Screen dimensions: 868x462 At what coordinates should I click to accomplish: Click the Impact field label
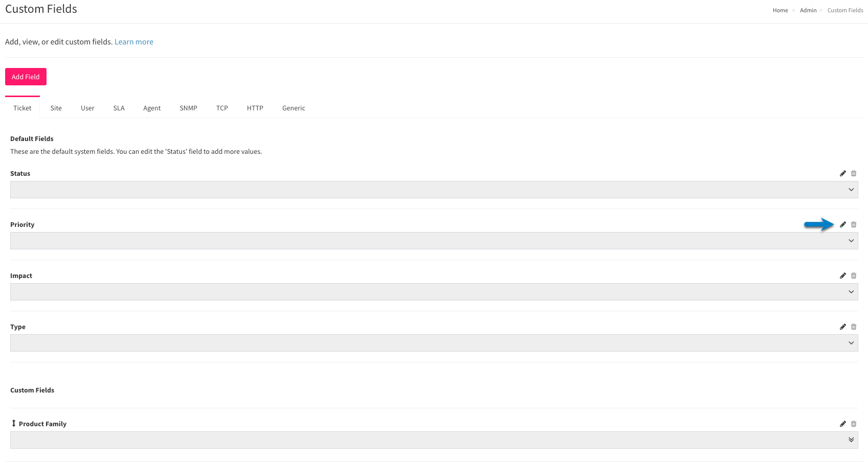pyautogui.click(x=21, y=275)
